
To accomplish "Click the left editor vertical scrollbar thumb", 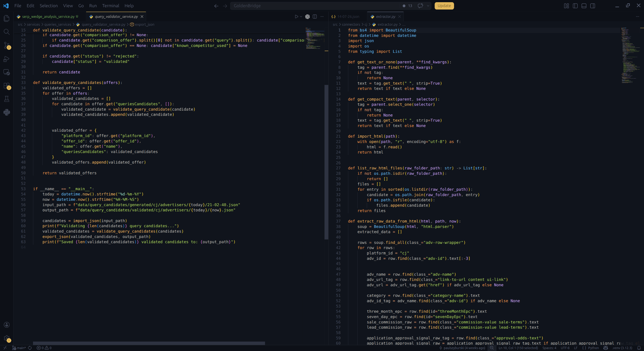I will tap(326, 162).
